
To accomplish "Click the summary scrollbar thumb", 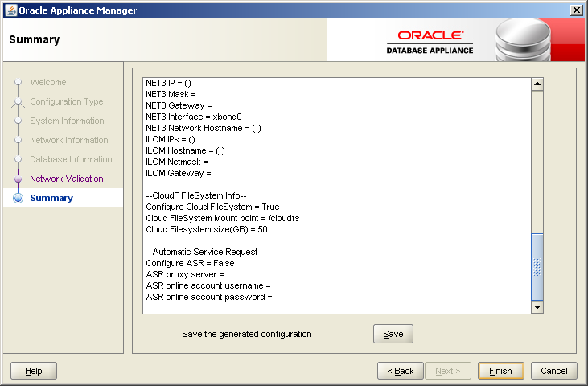I will pyautogui.click(x=537, y=267).
